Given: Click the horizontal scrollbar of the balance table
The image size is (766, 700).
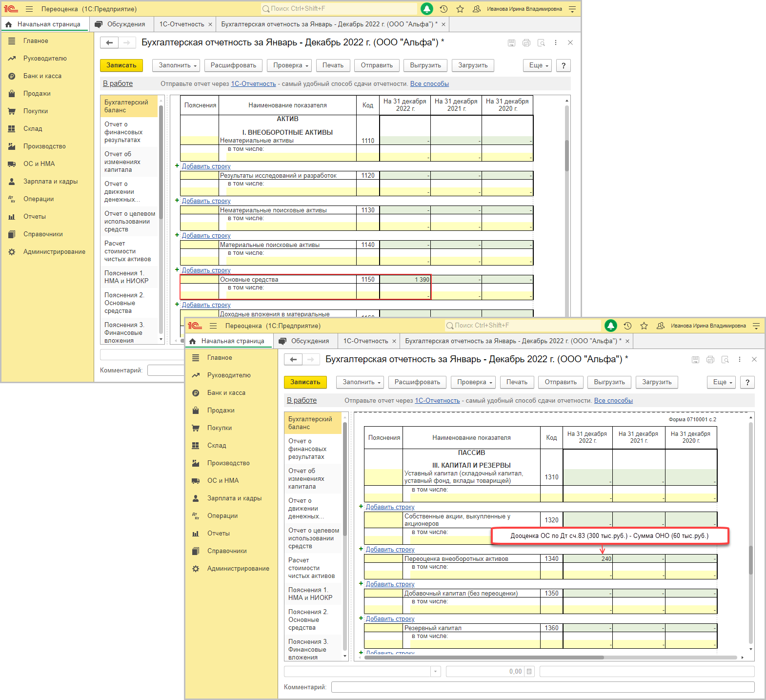Looking at the screenshot, I should point(484,658).
